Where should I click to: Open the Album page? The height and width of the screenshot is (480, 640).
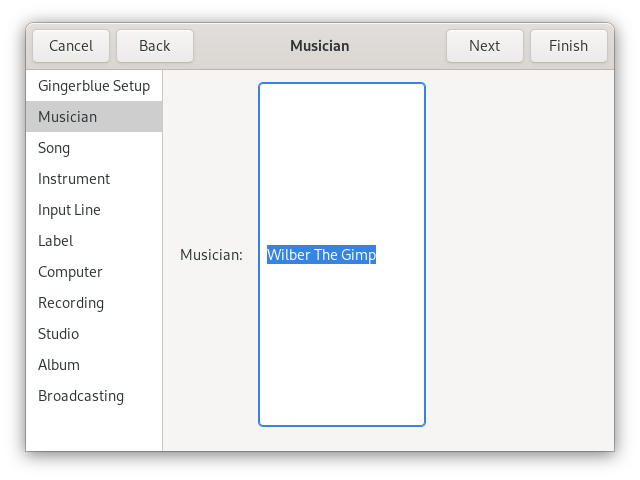(x=59, y=365)
